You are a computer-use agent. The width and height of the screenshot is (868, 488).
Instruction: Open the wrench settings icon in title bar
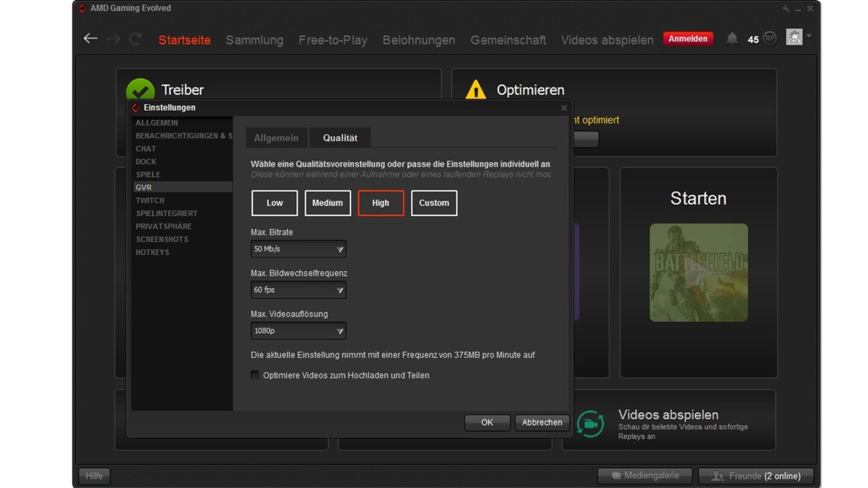point(786,8)
